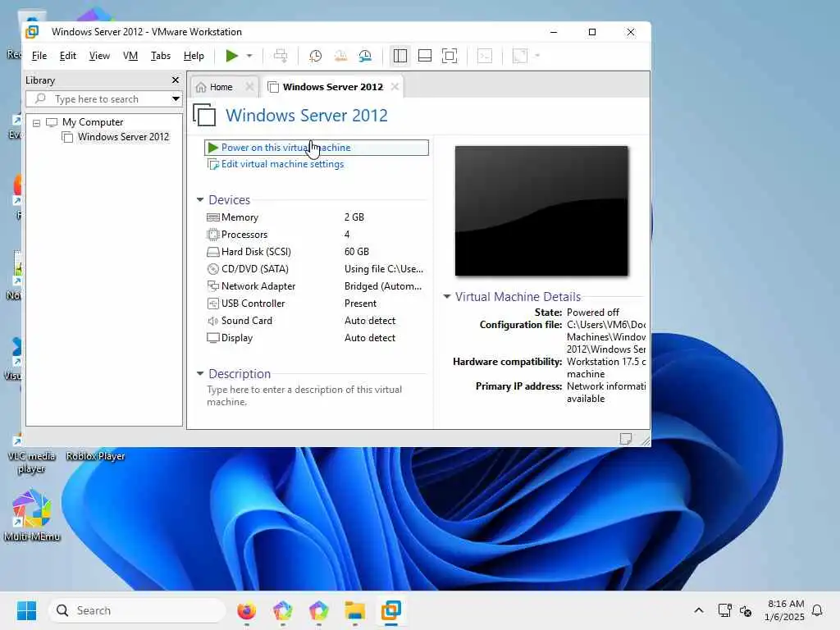Click the muted volume tray icon
The height and width of the screenshot is (630, 840).
745,610
